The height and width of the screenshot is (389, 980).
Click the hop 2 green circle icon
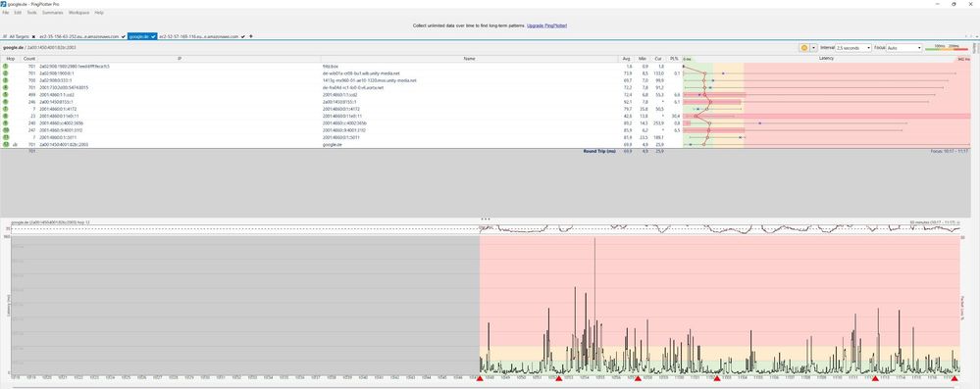[x=6, y=73]
